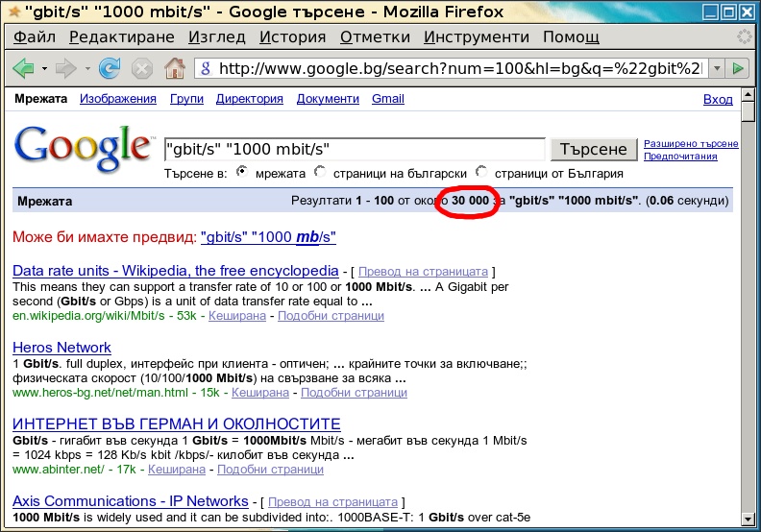The image size is (761, 532).
Task: Minimize the Firefox window
Action: tap(710, 12)
